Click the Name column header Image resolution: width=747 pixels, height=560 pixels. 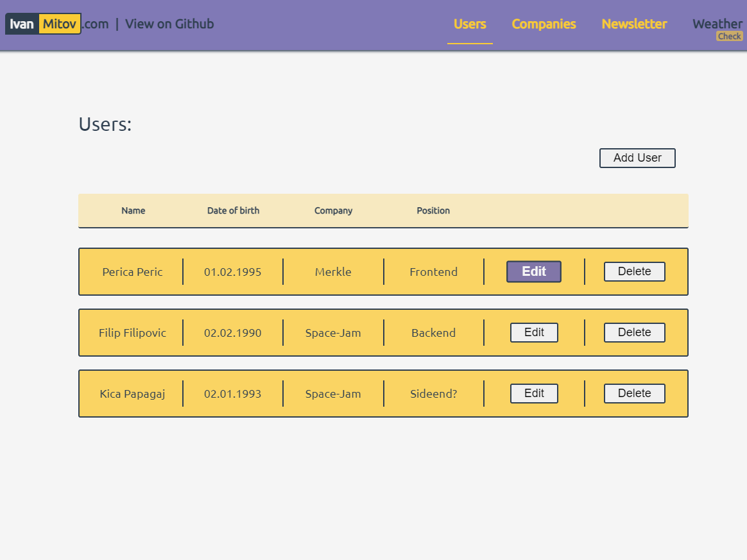click(x=133, y=210)
